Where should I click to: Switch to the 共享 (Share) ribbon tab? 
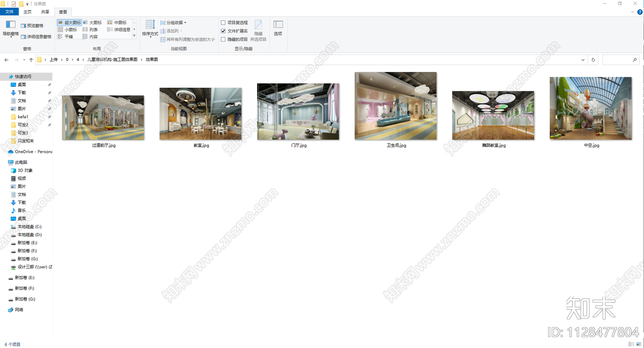[x=45, y=12]
